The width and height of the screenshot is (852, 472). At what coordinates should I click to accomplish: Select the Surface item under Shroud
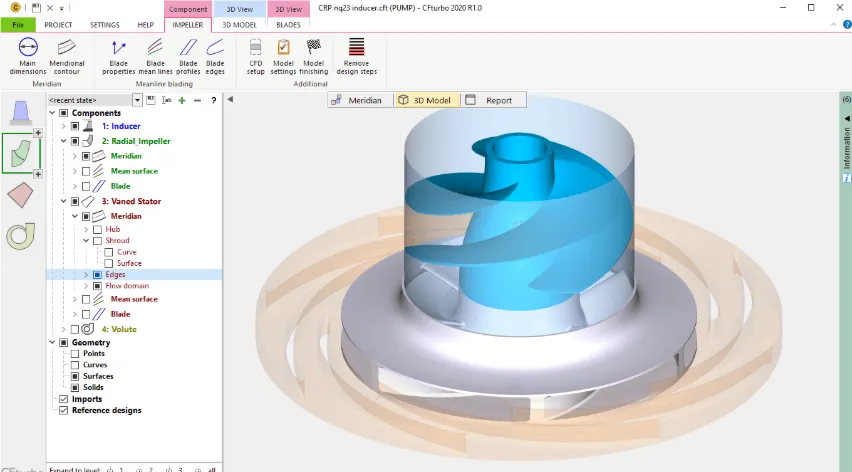129,263
